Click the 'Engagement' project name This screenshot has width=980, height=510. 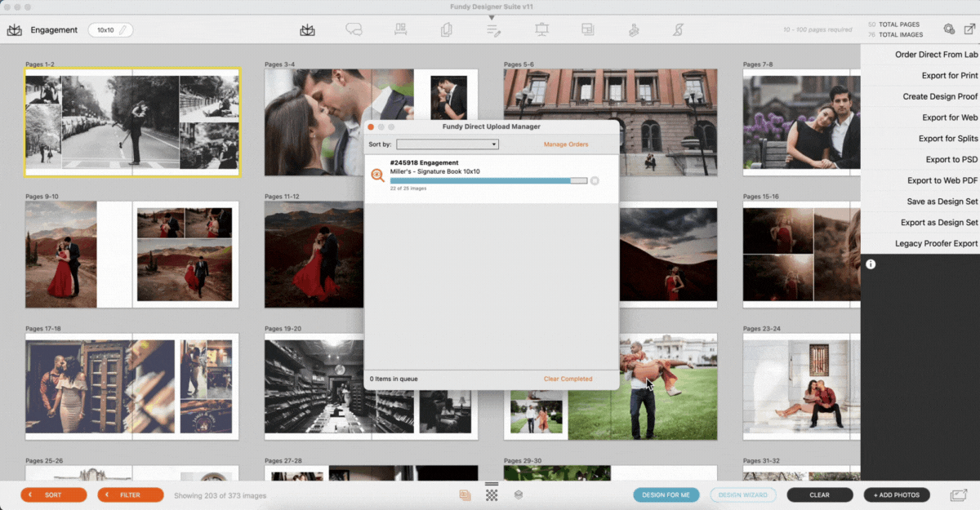pos(54,30)
